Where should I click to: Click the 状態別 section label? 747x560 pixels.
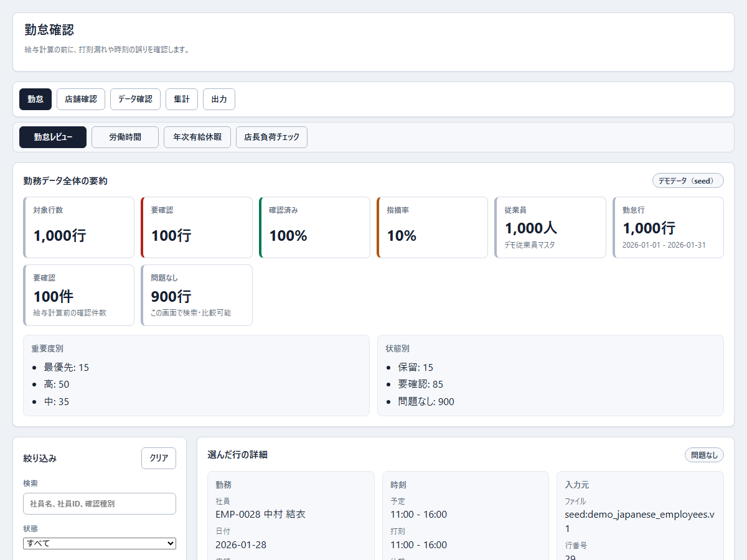(x=397, y=348)
